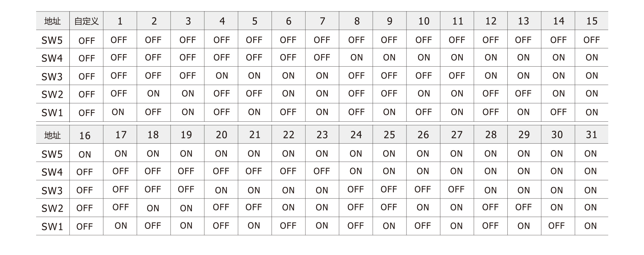Click SW3 value under address 4
Image resolution: width=644 pixels, height=255 pixels.
tap(222, 76)
